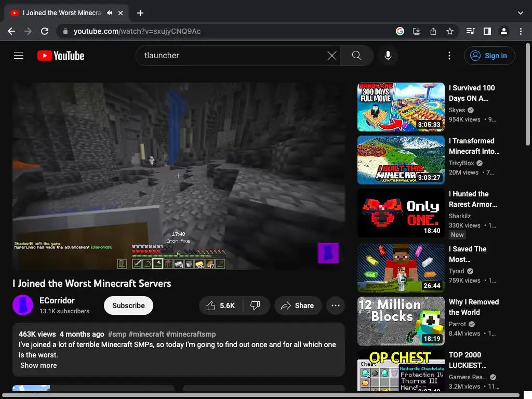Close the YouTube tab

[x=121, y=13]
